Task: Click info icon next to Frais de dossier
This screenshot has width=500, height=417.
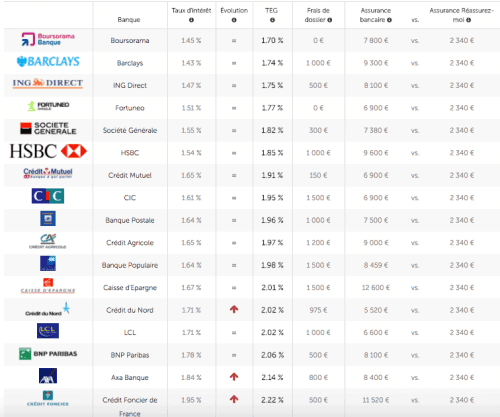Action: click(x=330, y=20)
